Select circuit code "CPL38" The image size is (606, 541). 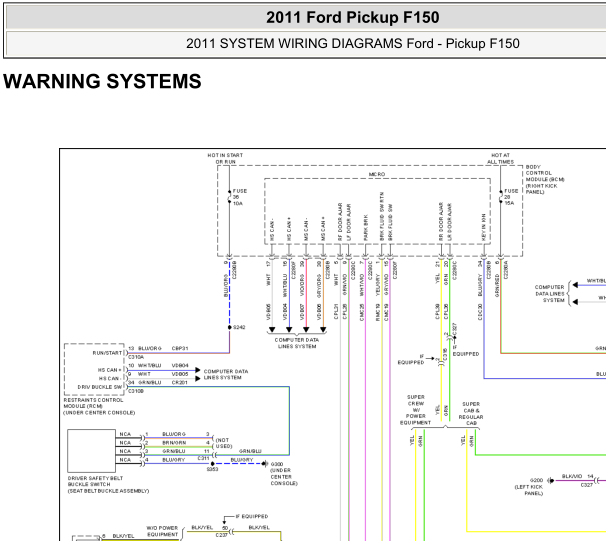pyautogui.click(x=437, y=311)
